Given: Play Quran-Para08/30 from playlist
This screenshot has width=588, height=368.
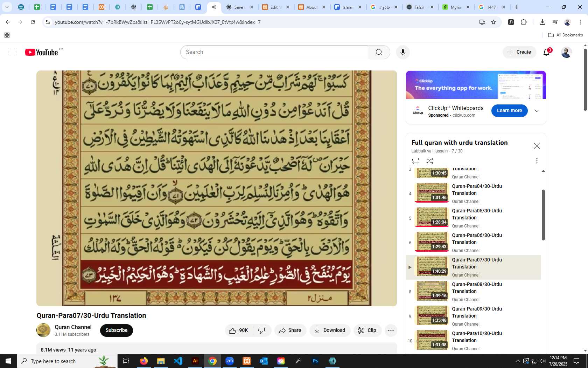Looking at the screenshot, I should (x=474, y=291).
